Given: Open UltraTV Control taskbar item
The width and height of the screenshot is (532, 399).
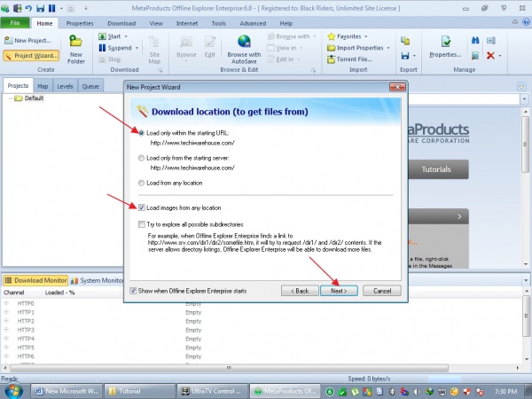Looking at the screenshot, I should pyautogui.click(x=213, y=391).
